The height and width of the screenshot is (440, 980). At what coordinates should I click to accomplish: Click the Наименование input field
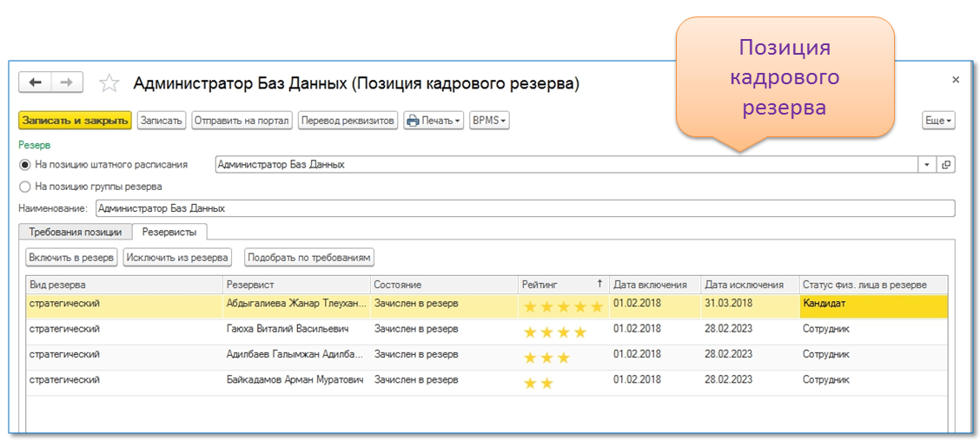click(x=524, y=208)
